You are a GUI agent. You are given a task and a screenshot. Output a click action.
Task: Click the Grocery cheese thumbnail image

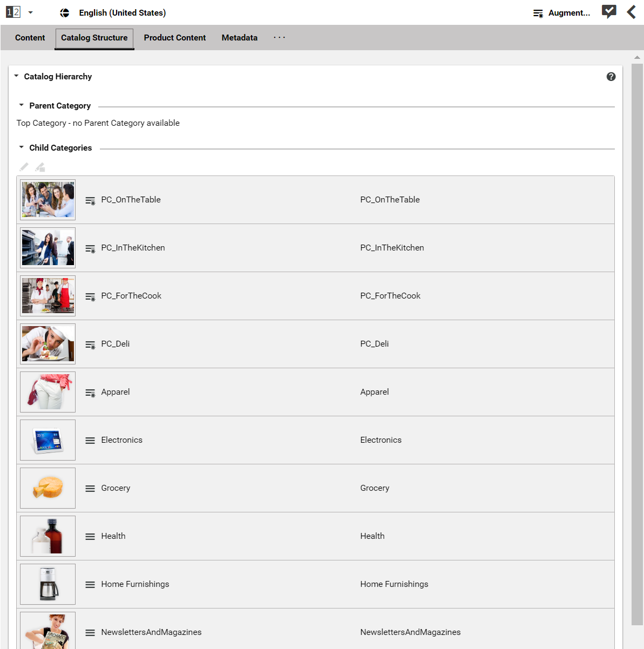[48, 488]
